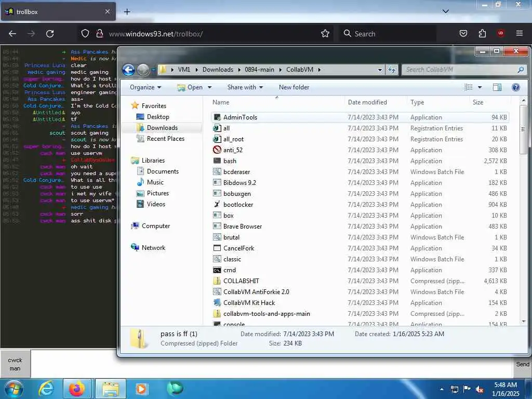Screen dimensions: 532x399
Task: Open Documents library in navigation pane
Action: (163, 171)
